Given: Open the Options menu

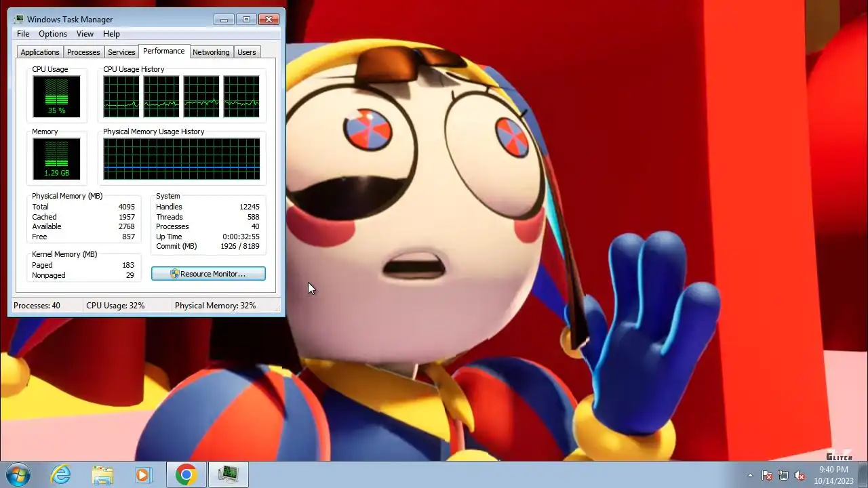Looking at the screenshot, I should point(53,34).
